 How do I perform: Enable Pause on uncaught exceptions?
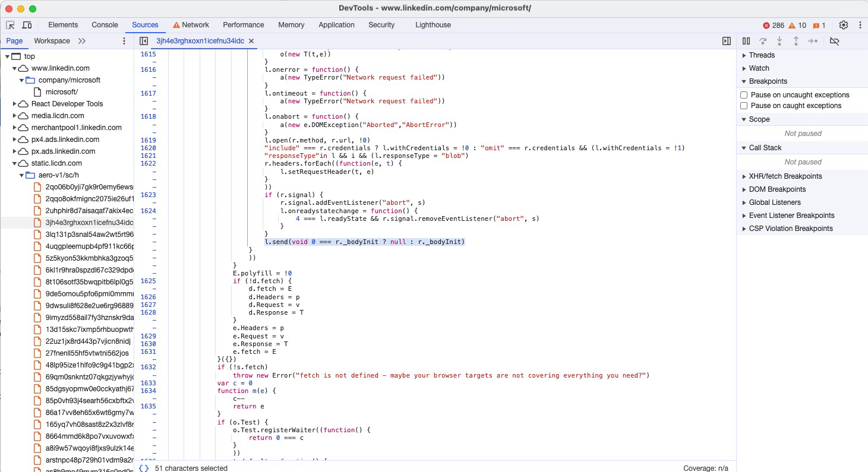(744, 95)
